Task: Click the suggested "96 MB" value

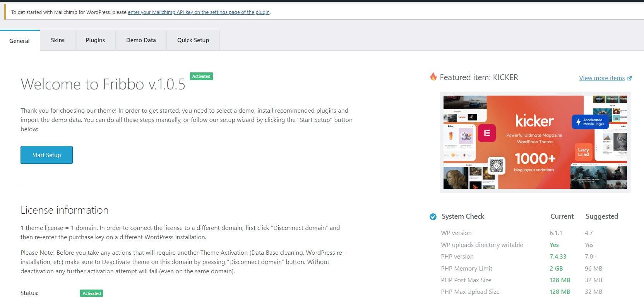Action: (594, 269)
